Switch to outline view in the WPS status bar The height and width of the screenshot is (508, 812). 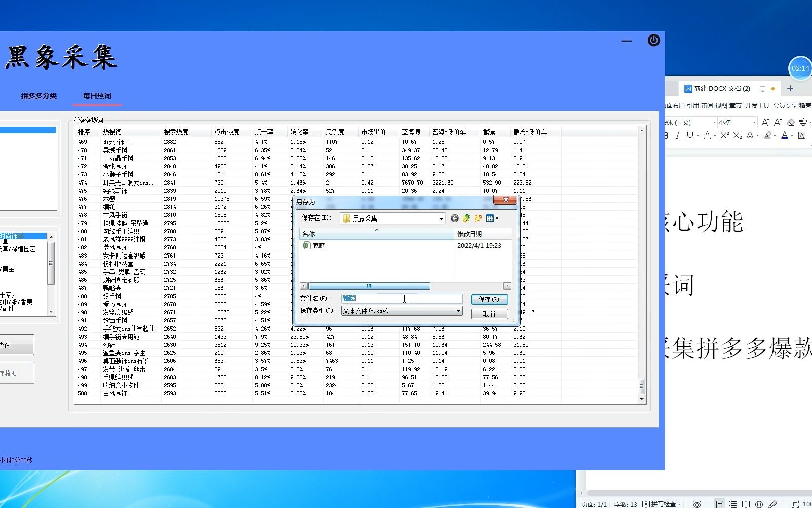click(x=733, y=504)
